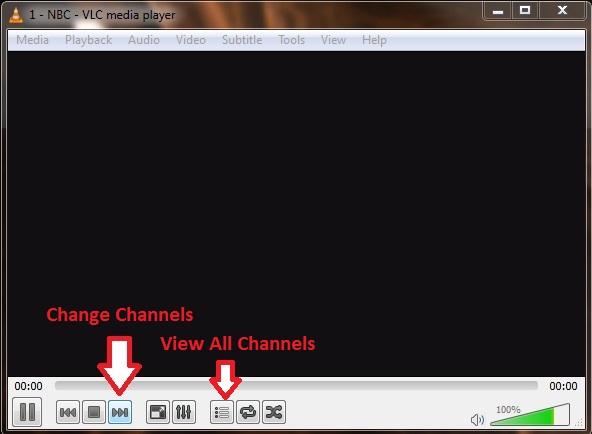Click the playback seek bar
Viewport: 592px width, 434px height.
pyautogui.click(x=296, y=386)
